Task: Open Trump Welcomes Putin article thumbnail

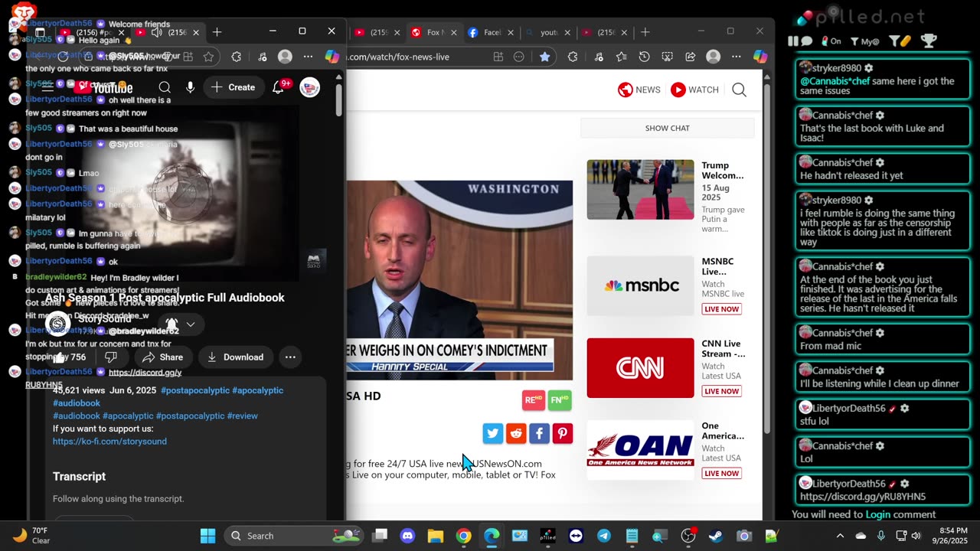Action: [x=640, y=190]
